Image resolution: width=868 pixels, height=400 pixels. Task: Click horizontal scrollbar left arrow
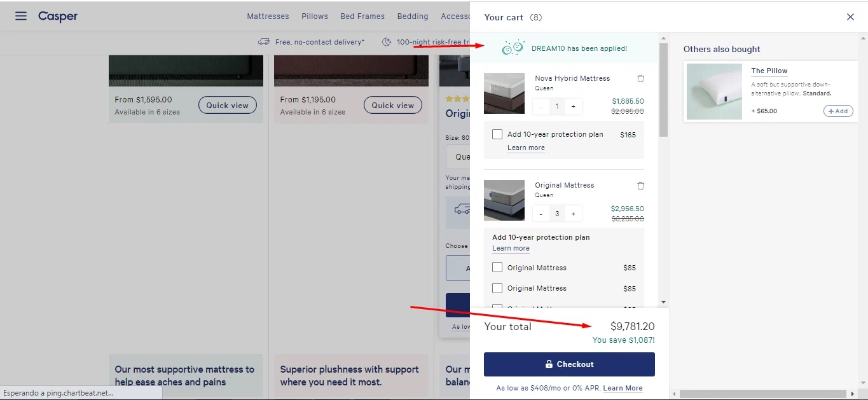click(675, 394)
